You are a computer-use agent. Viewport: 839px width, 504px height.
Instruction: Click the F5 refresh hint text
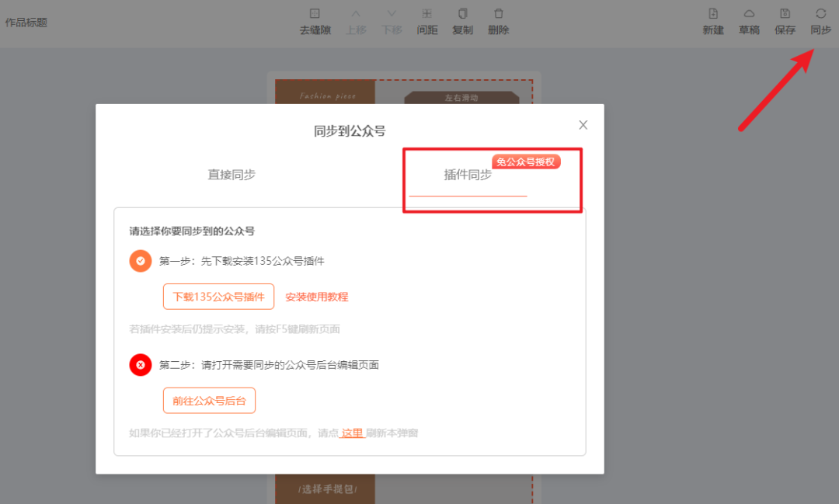[x=235, y=329]
